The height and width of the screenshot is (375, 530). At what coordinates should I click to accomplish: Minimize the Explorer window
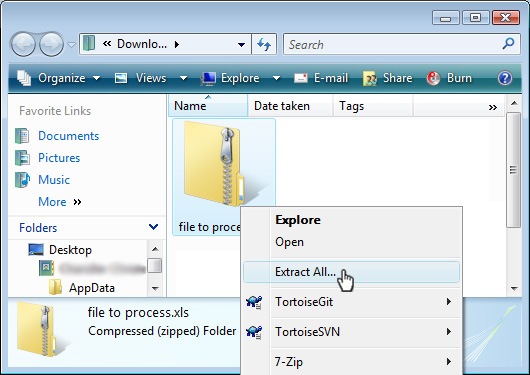click(x=445, y=18)
